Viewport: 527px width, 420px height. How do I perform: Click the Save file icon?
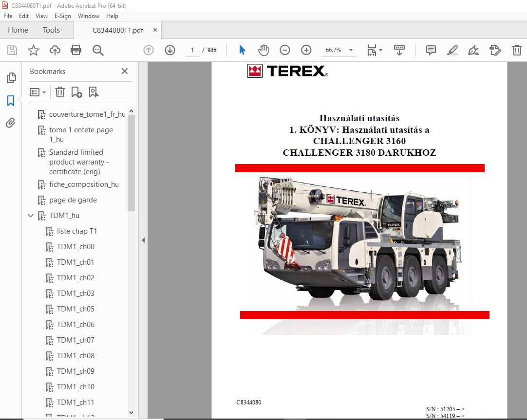[x=12, y=50]
